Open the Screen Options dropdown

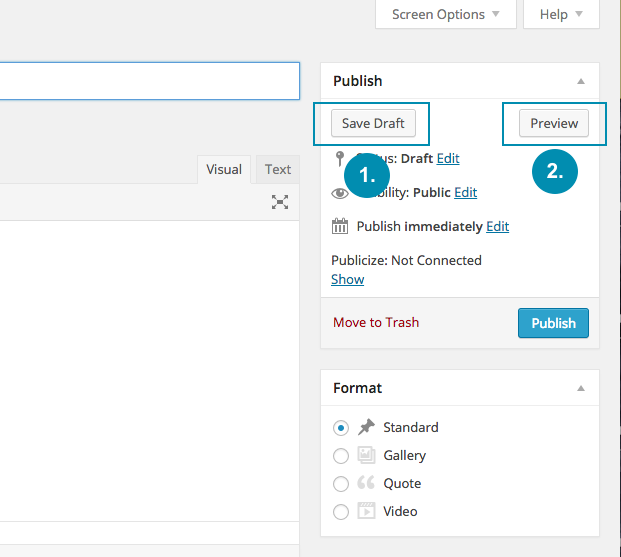(x=446, y=14)
